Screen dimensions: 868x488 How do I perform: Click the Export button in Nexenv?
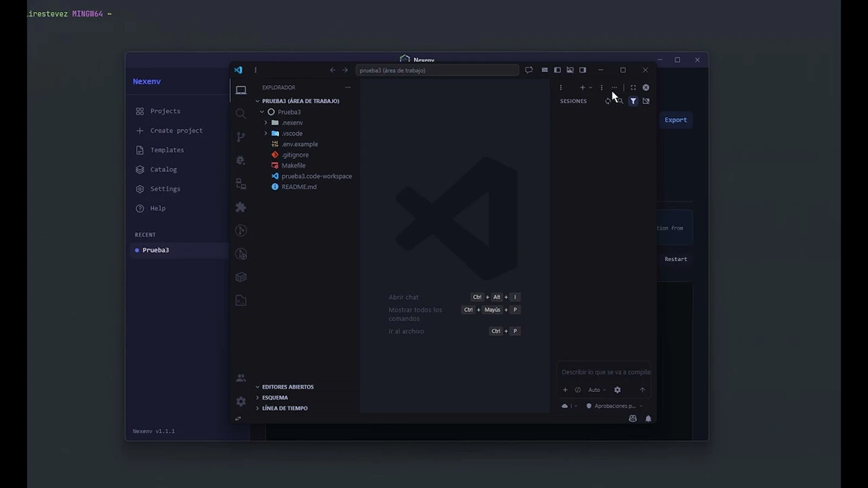tap(675, 120)
